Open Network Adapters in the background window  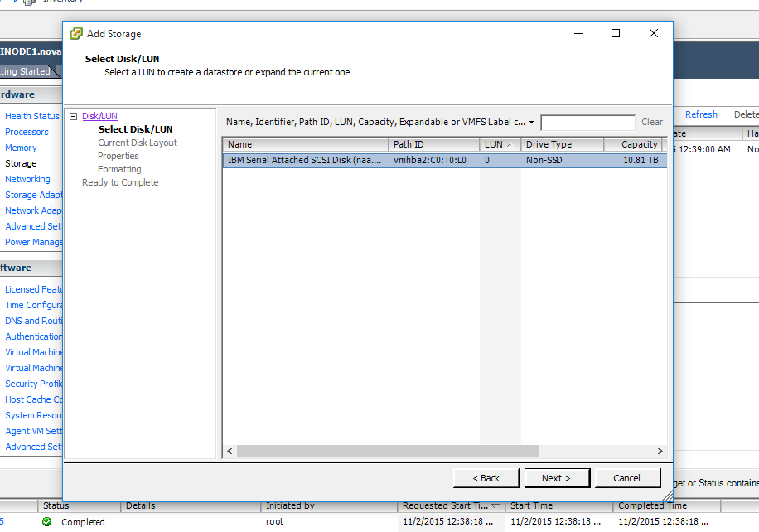click(x=33, y=210)
